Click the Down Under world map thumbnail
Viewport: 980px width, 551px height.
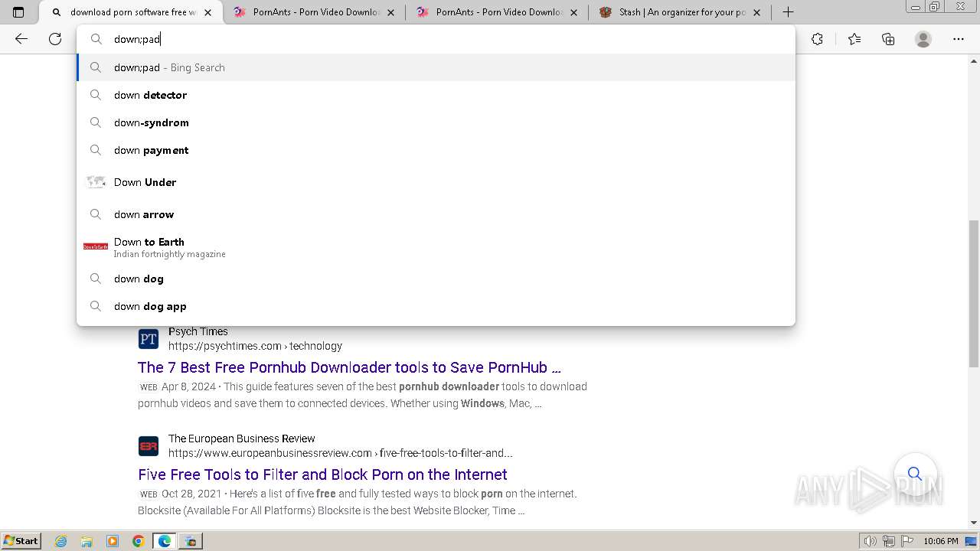pyautogui.click(x=96, y=182)
